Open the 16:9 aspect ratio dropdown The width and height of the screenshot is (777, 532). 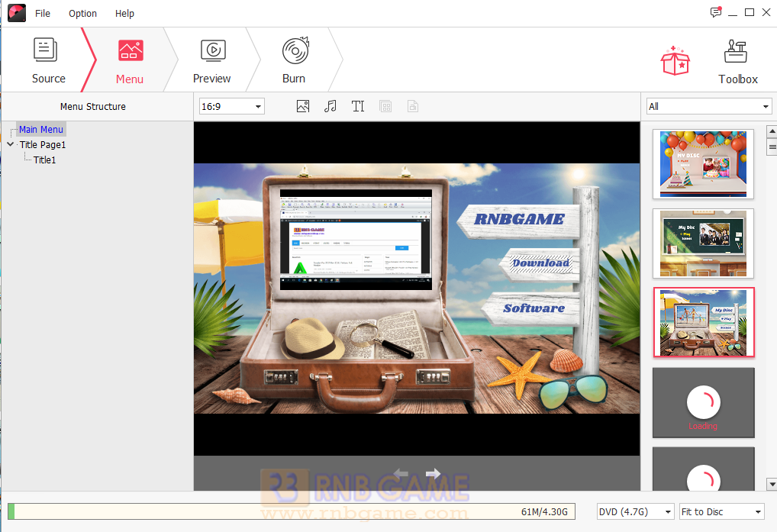pyautogui.click(x=232, y=107)
